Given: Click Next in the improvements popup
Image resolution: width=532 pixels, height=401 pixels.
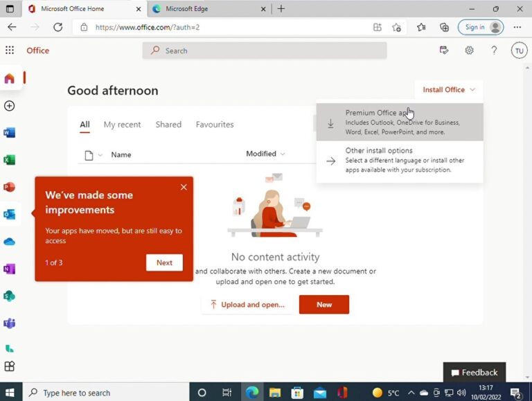Looking at the screenshot, I should [165, 262].
